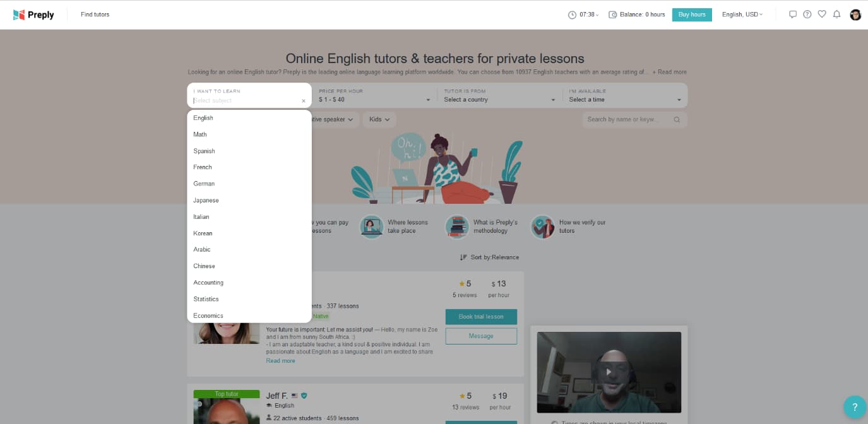Select German from subject list

tap(249, 184)
